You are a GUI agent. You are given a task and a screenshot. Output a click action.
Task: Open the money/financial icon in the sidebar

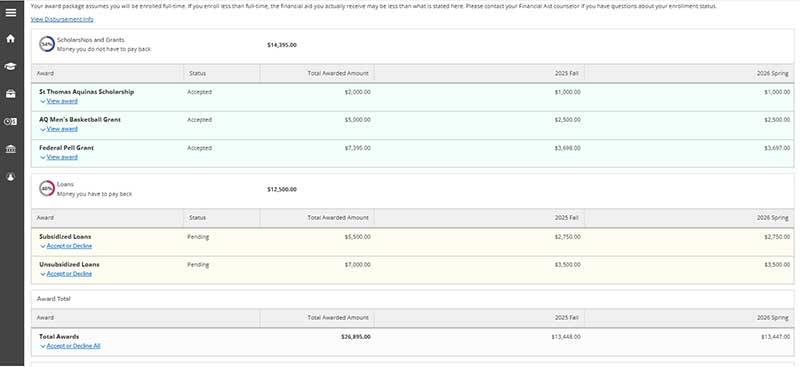(11, 121)
